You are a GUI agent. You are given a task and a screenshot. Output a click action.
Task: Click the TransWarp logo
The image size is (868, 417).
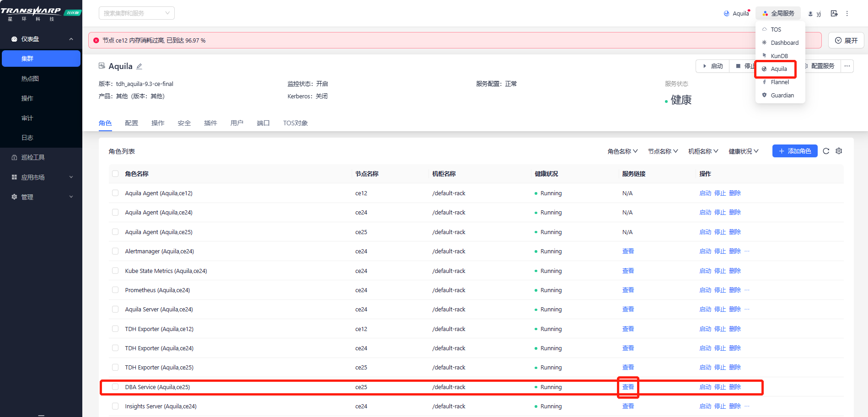[41, 14]
